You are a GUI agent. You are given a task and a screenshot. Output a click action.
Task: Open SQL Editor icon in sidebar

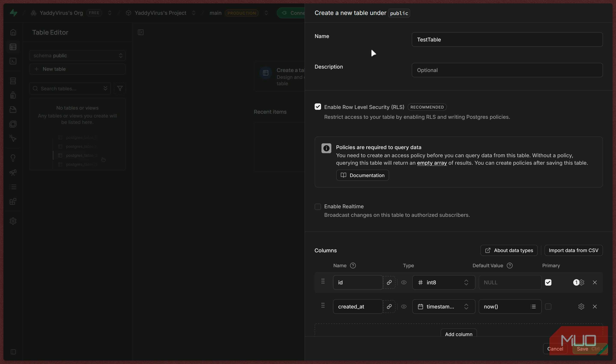point(13,61)
